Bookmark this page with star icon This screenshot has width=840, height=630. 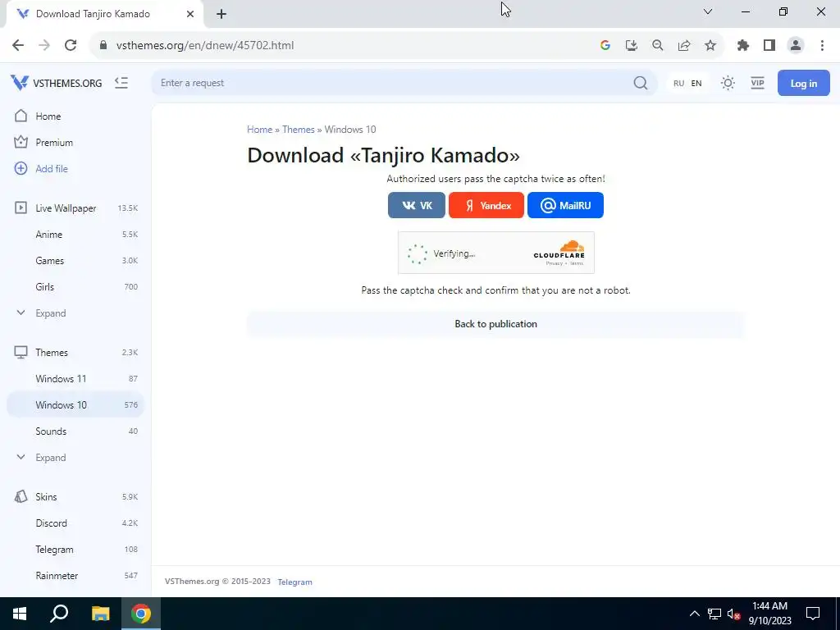pos(710,46)
